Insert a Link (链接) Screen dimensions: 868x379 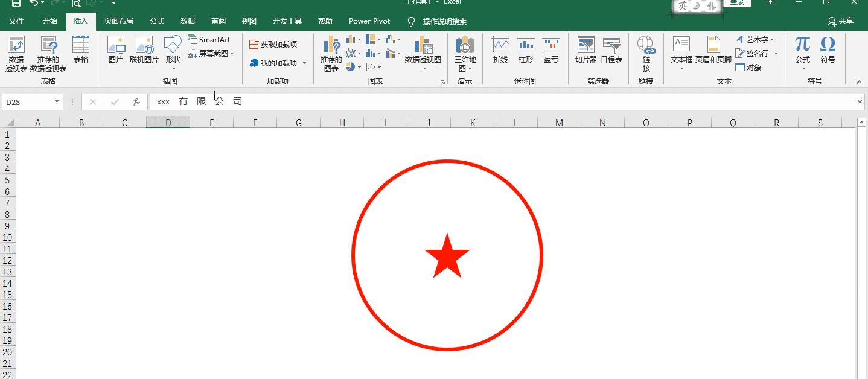[x=646, y=54]
